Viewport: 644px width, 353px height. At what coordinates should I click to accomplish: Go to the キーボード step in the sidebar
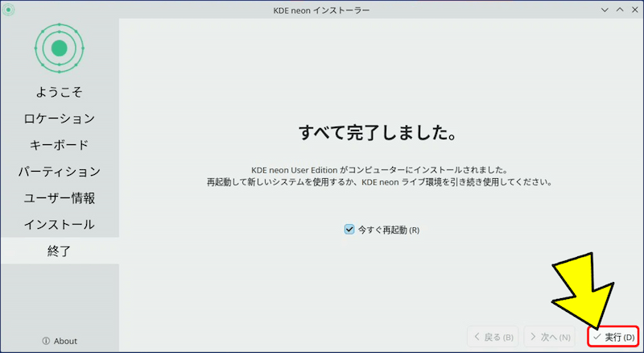(x=59, y=145)
